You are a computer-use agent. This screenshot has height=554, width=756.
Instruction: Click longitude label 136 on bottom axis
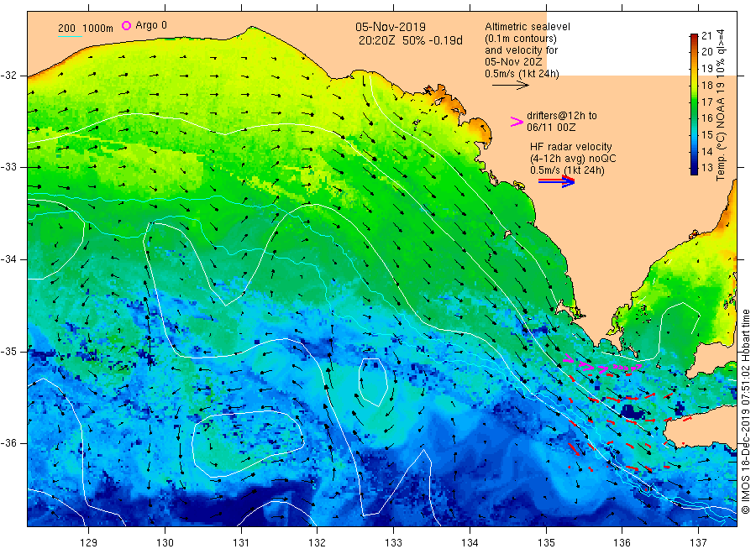coord(622,543)
